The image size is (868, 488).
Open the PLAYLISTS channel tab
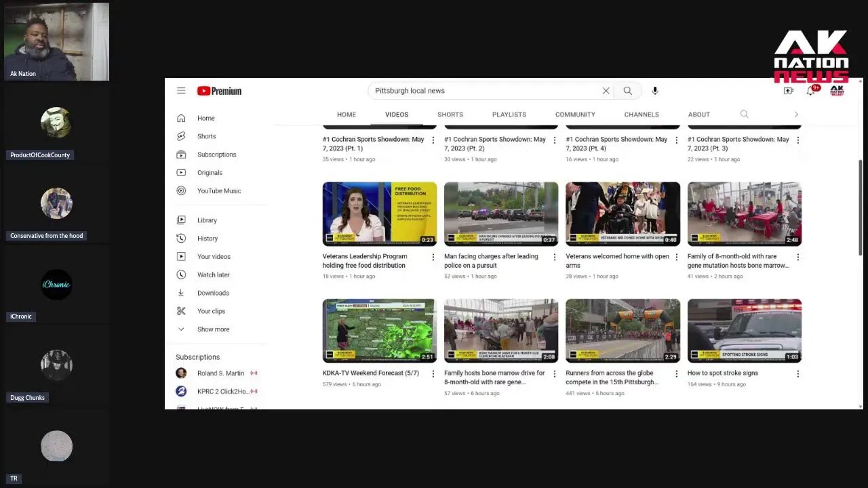pyautogui.click(x=509, y=115)
